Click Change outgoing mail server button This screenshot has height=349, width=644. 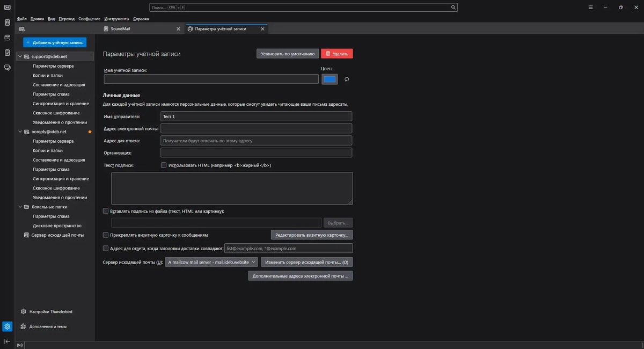click(x=306, y=262)
